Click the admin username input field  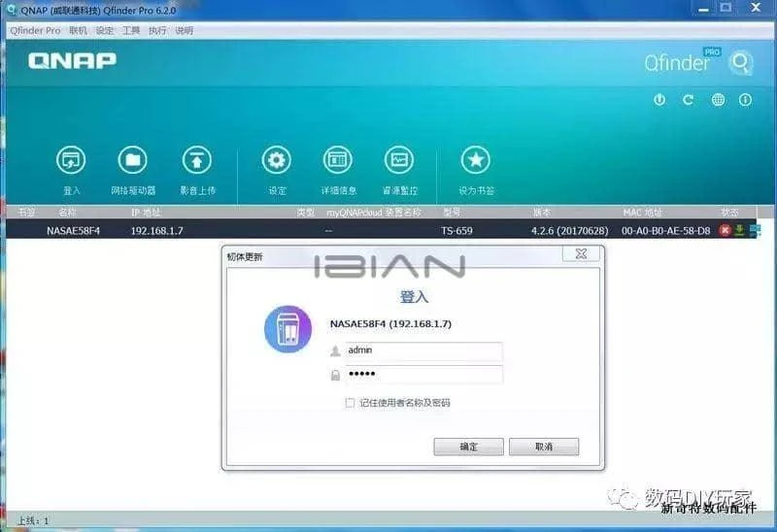point(423,350)
